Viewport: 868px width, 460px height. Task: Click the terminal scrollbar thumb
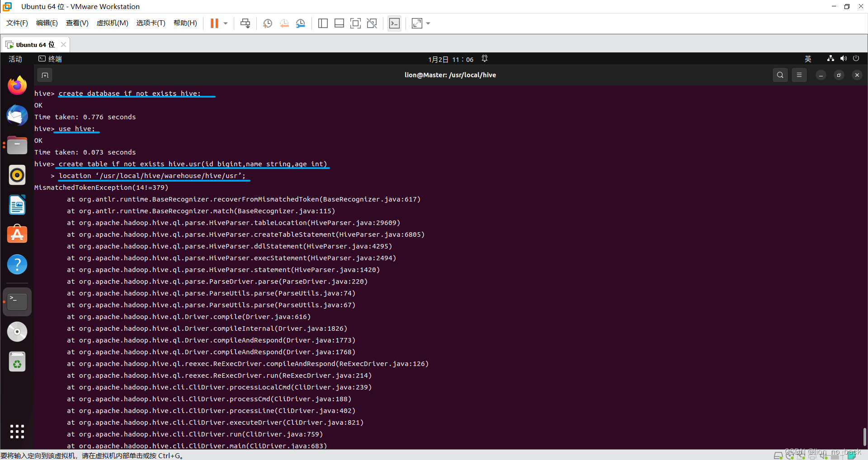[x=864, y=437]
